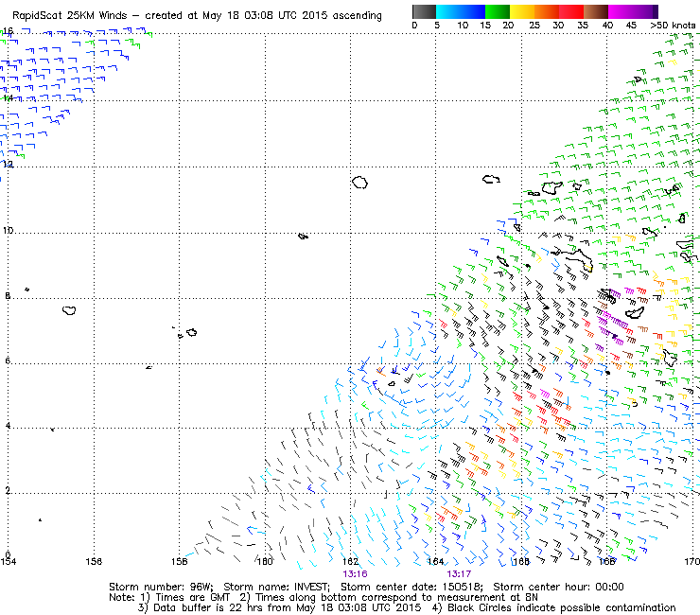The width and height of the screenshot is (700, 615).
Task: Click the yellow 20-25 knots legend color
Action: pos(522,11)
